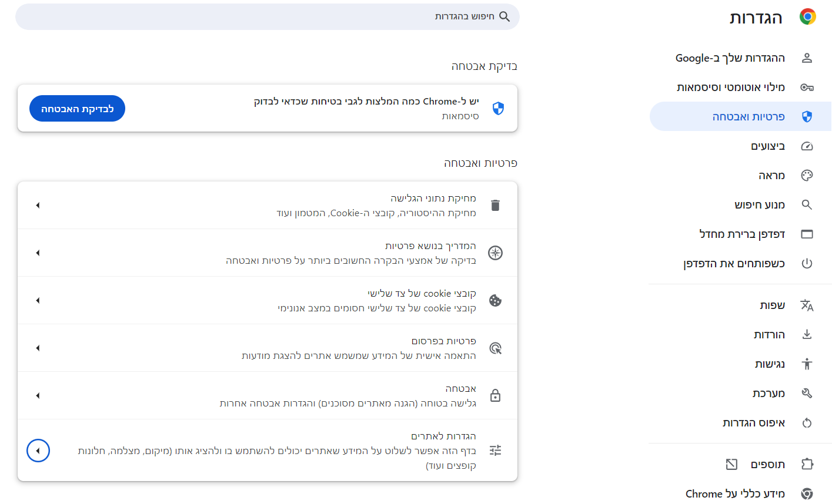This screenshot has width=832, height=504.
Task: Click the compass icon for המדריך בנושא פרטיות
Action: (x=495, y=253)
